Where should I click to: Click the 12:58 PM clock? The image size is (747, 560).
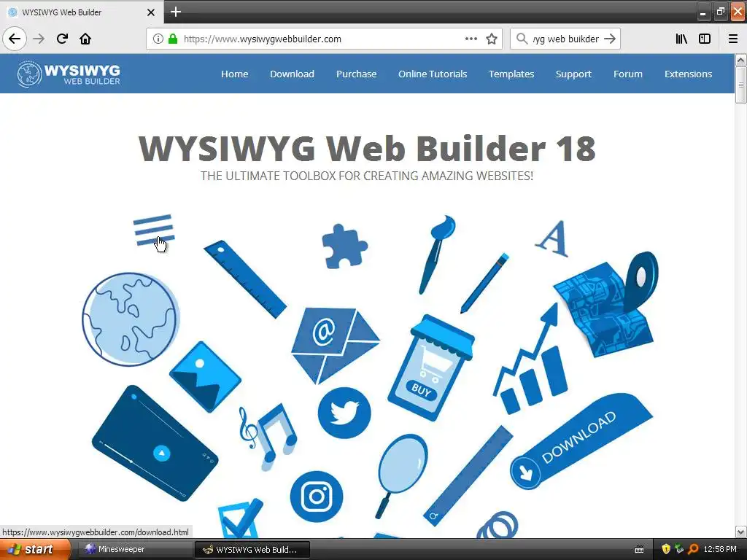(720, 550)
